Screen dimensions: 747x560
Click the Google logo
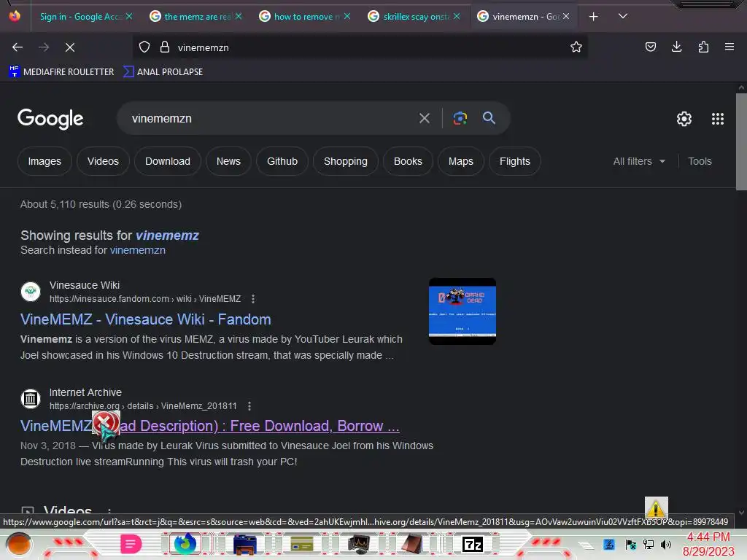coord(50,119)
